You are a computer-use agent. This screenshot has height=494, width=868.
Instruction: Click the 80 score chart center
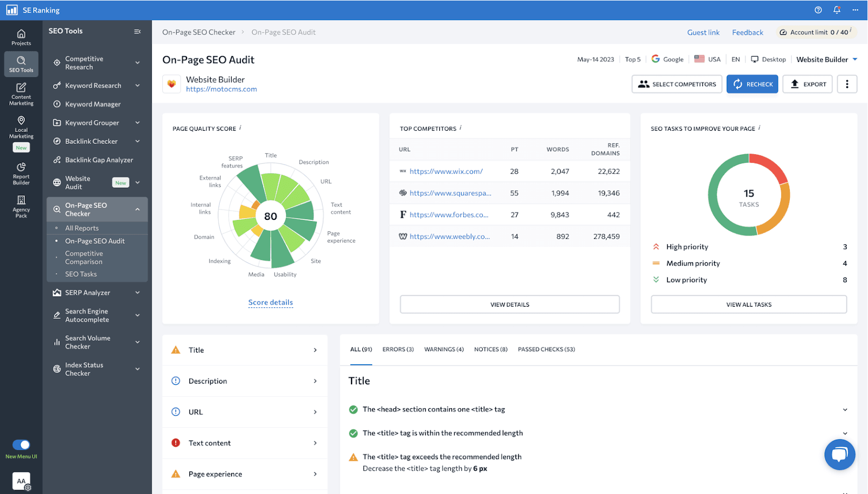point(271,216)
